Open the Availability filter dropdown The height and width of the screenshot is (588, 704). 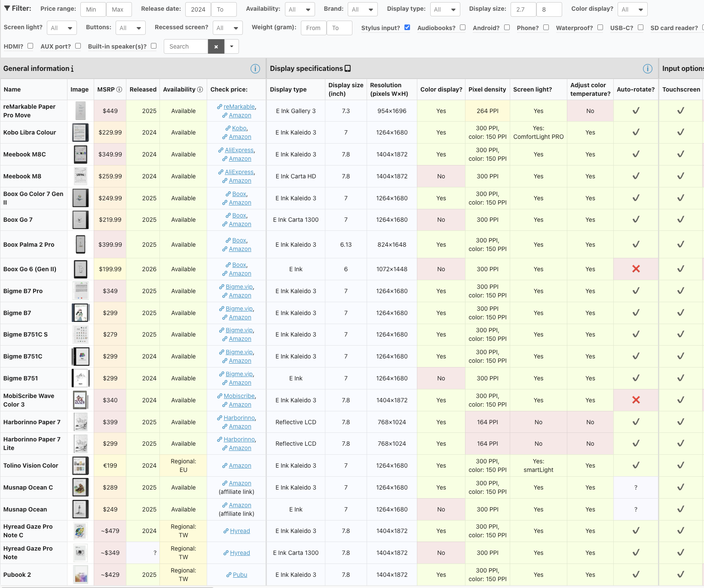pos(300,9)
